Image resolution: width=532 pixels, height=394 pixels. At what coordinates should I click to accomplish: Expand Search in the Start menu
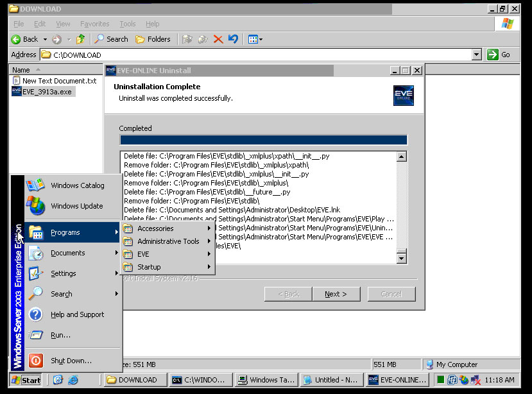[x=73, y=294]
